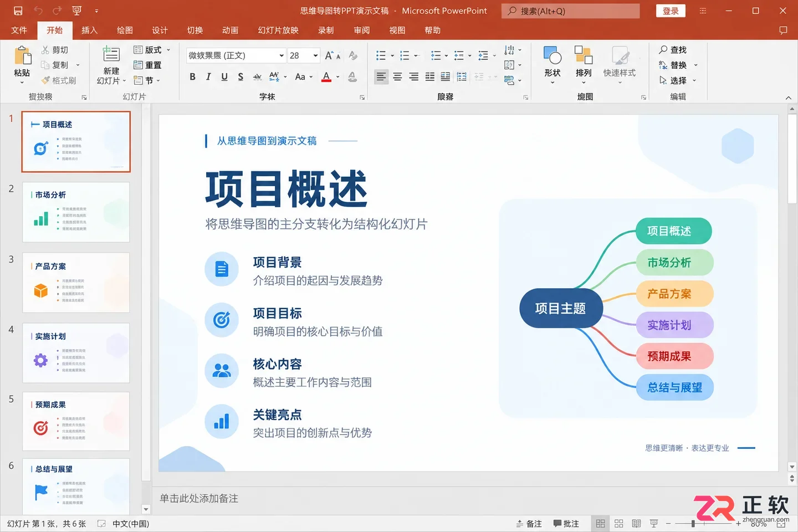The height and width of the screenshot is (532, 798).
Task: Toggle Strikethrough formatting
Action: click(257, 77)
